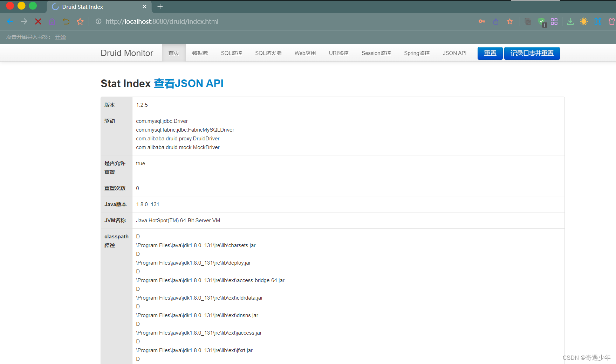Open the Session监控 menu item
The height and width of the screenshot is (364, 616).
pyautogui.click(x=376, y=53)
